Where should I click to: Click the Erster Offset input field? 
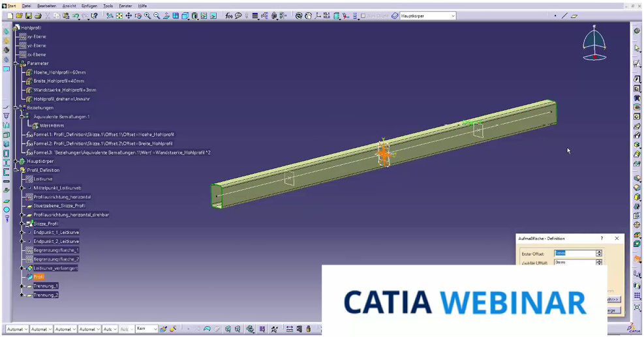(575, 254)
